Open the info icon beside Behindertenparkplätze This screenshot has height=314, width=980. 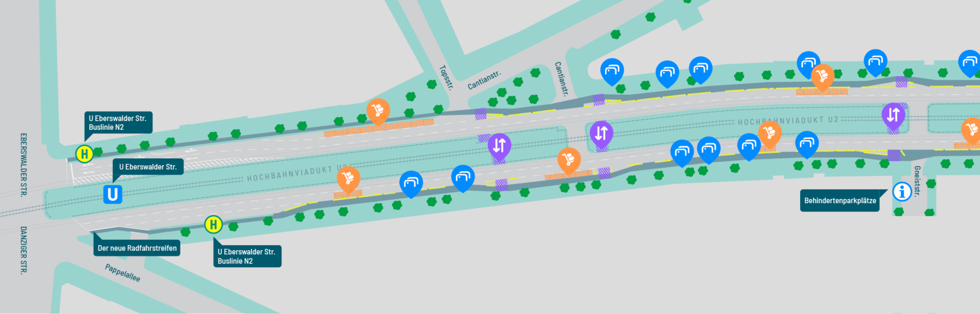tap(902, 191)
